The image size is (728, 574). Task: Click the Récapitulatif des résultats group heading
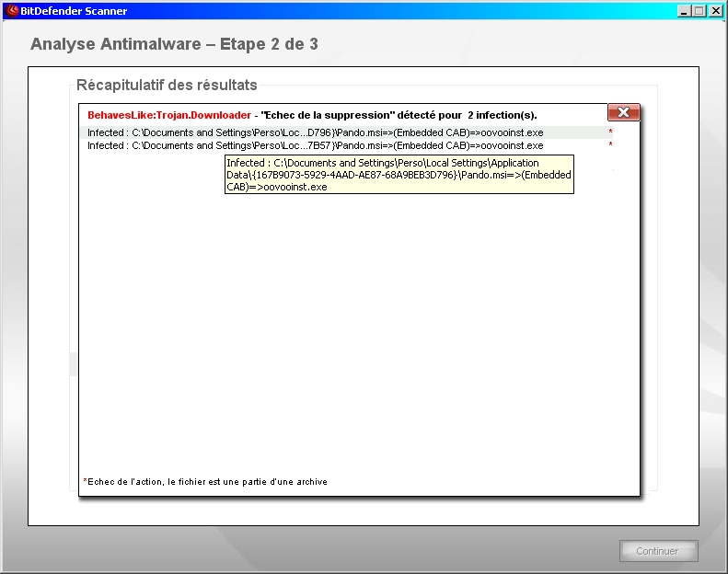click(x=167, y=86)
